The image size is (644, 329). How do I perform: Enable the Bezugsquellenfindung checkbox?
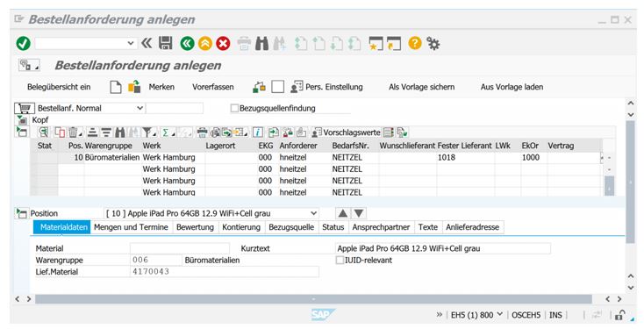click(234, 108)
